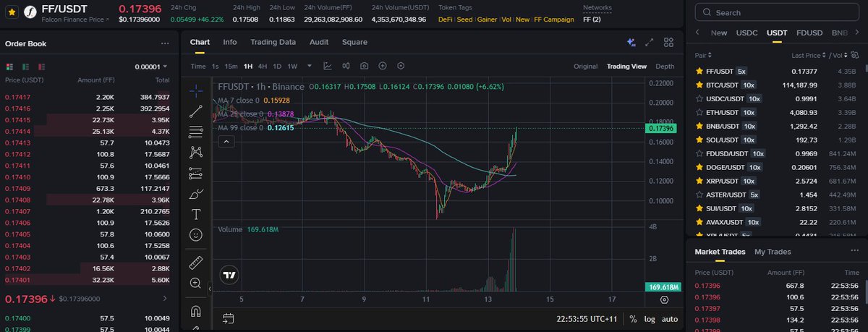Take a chart snapshot with camera icon

tap(365, 66)
